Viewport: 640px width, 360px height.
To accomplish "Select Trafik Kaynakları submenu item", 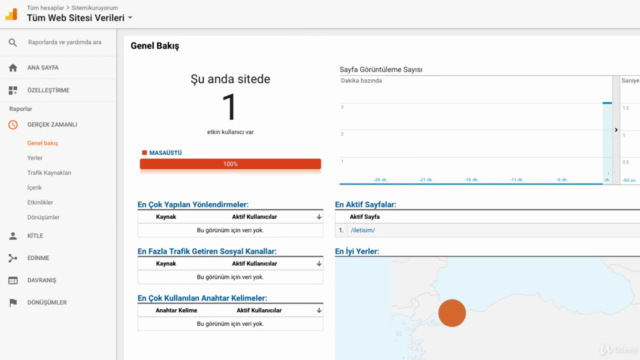I will pos(49,173).
